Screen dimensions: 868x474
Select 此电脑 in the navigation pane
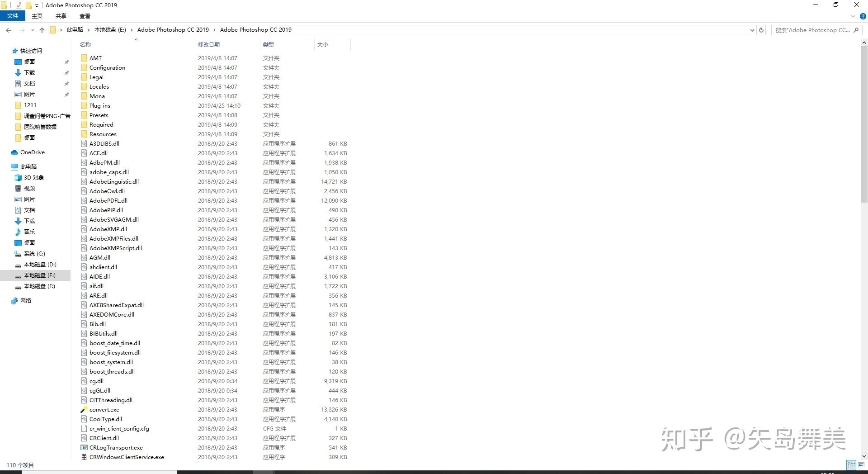point(28,167)
